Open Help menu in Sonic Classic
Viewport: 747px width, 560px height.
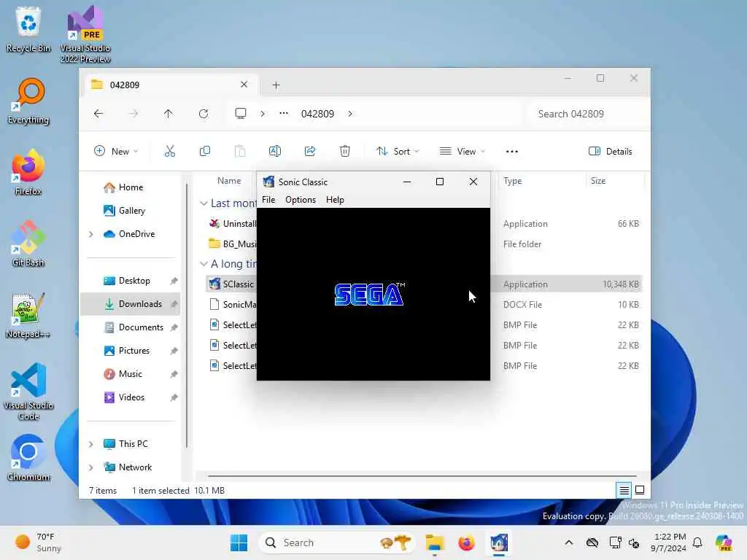335,200
